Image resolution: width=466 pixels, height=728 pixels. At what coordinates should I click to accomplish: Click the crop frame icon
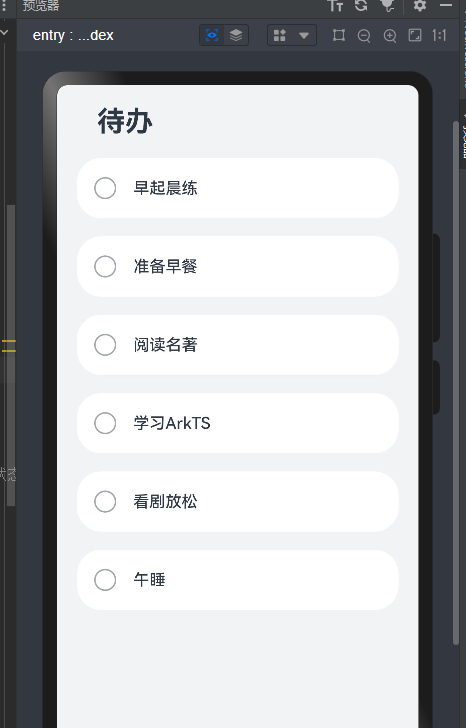[x=339, y=35]
